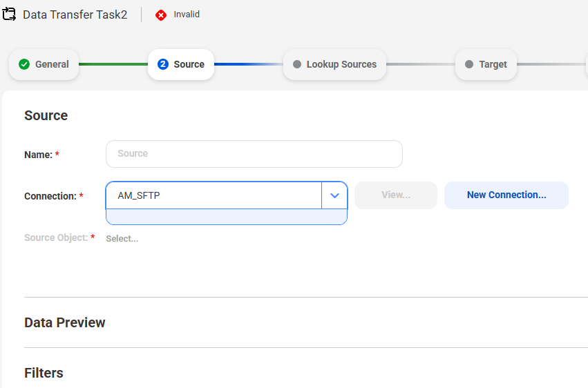Screen dimensions: 588x388
Task: Go to the General step
Action: tap(44, 64)
